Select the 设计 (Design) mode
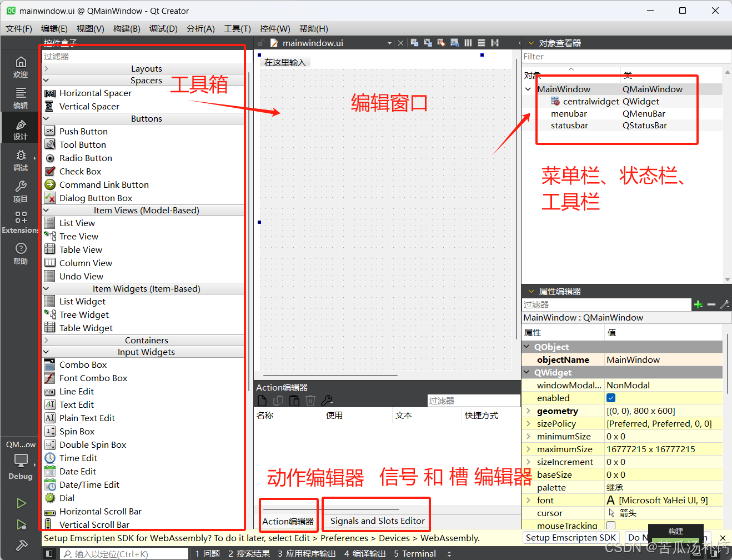This screenshot has width=732, height=560. (x=21, y=129)
